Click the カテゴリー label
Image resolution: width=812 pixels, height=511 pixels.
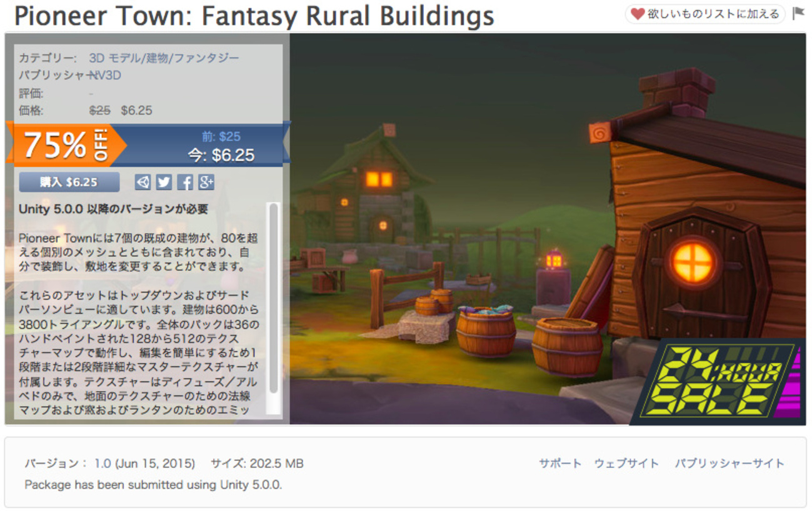48,58
